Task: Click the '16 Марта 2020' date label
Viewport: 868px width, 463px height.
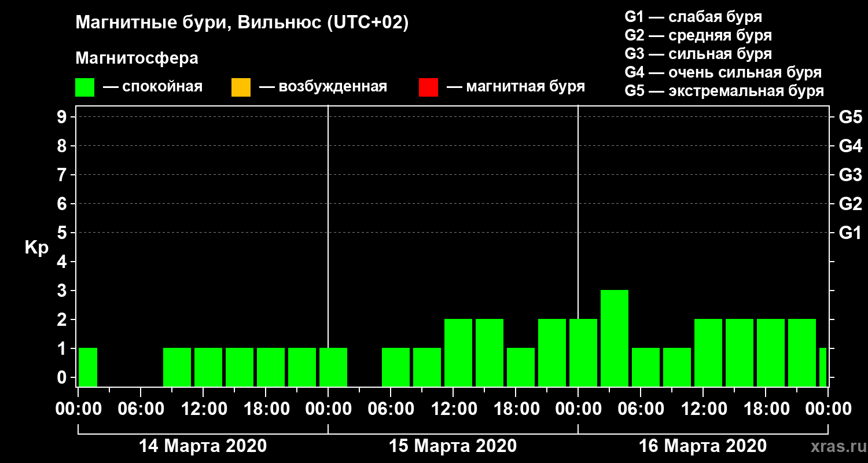Action: [x=703, y=446]
